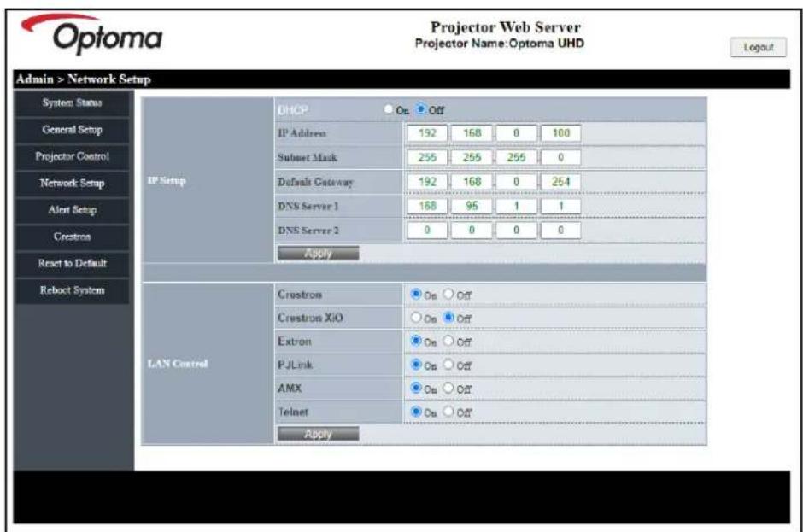
Task: Log out with the Logout button
Action: click(x=758, y=47)
